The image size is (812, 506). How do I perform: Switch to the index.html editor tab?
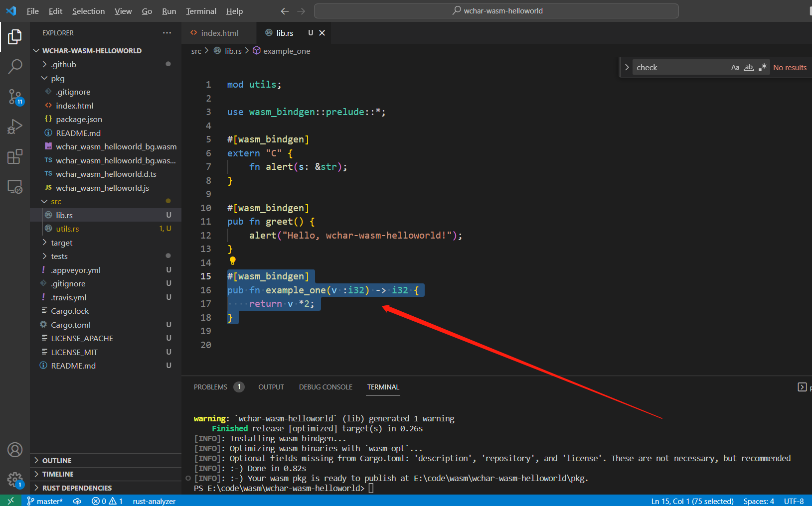point(219,33)
